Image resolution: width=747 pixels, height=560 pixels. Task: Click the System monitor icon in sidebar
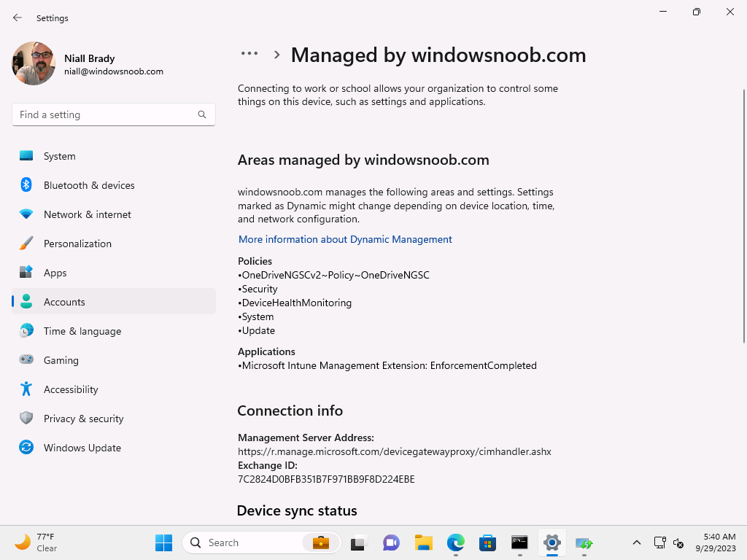tap(26, 156)
